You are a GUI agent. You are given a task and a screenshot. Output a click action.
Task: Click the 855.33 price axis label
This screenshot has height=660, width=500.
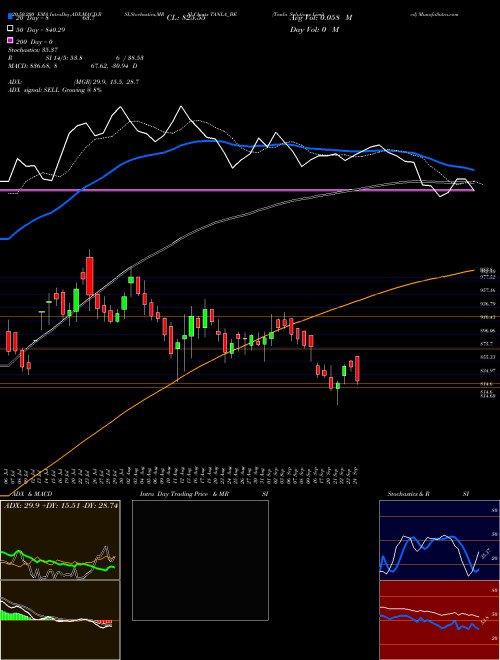click(487, 357)
